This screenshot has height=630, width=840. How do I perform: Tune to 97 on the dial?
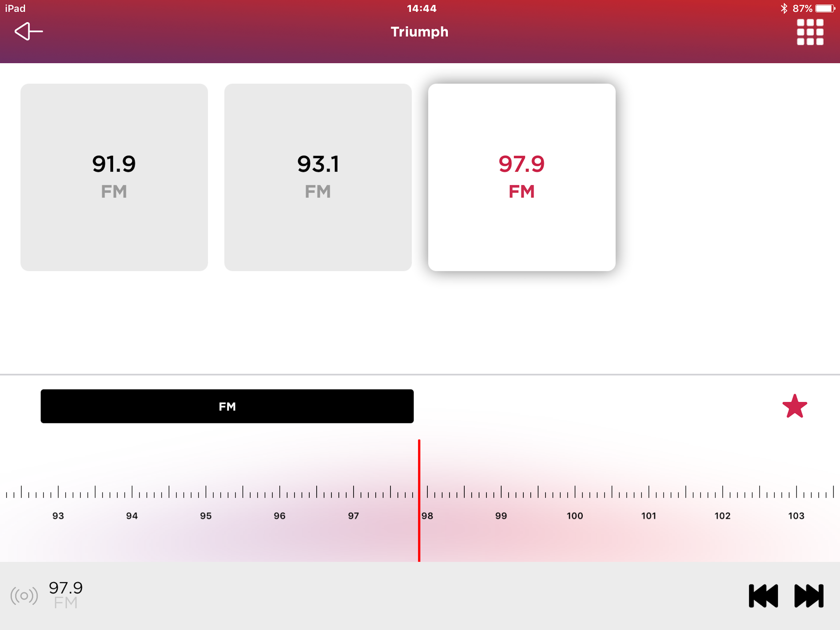[354, 516]
